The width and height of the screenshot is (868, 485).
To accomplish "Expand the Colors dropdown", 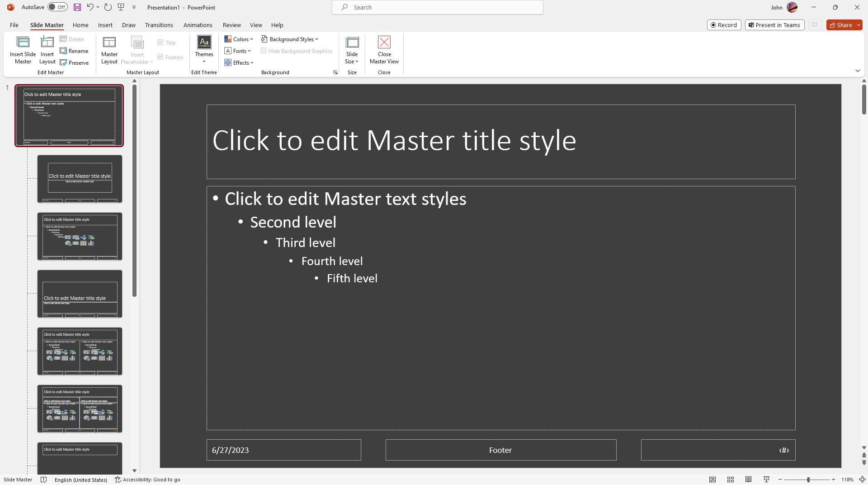I will click(x=239, y=39).
